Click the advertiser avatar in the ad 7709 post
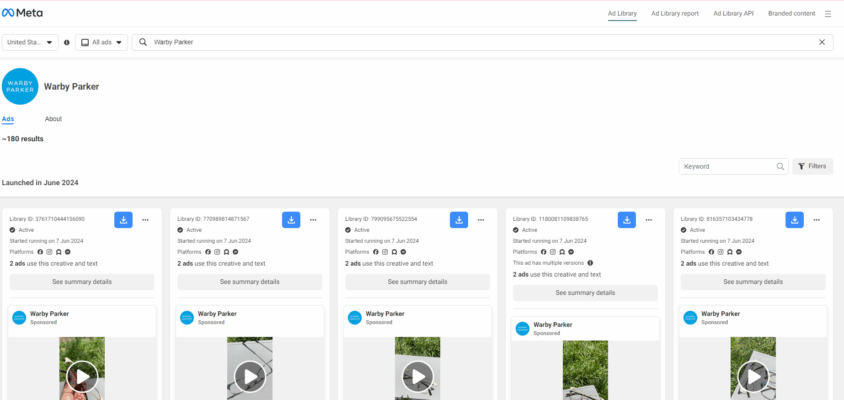 187,318
